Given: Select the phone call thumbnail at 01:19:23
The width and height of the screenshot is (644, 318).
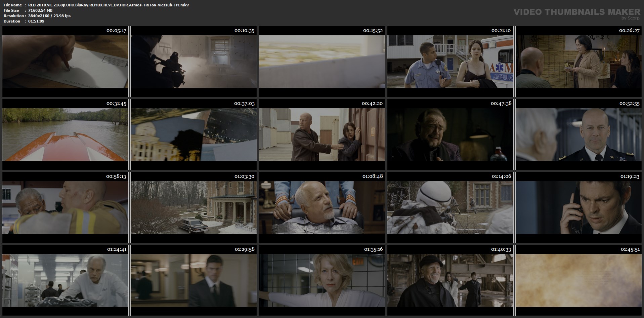Looking at the screenshot, I should click(x=578, y=207).
